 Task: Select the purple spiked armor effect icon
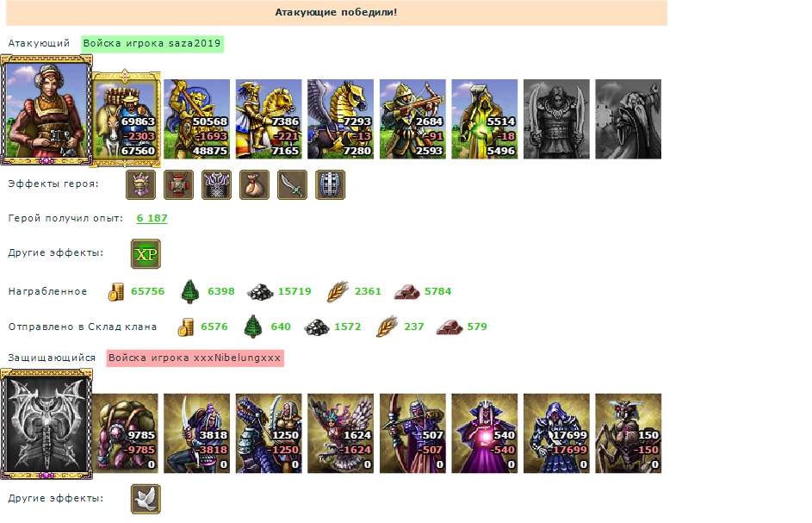[216, 184]
